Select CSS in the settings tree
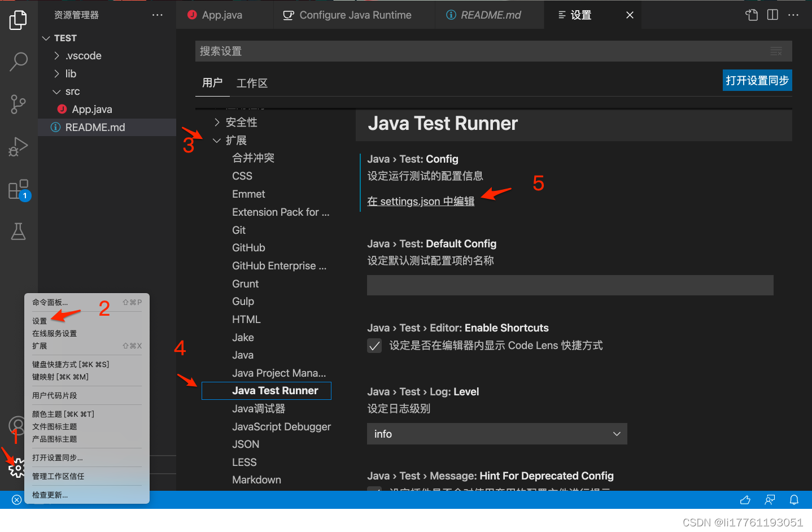The width and height of the screenshot is (812, 532). coord(242,176)
